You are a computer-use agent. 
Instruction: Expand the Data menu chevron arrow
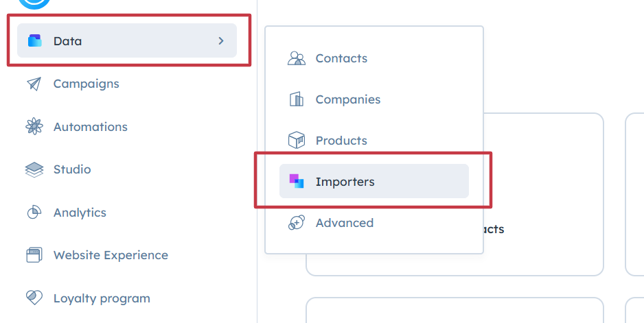pos(221,41)
